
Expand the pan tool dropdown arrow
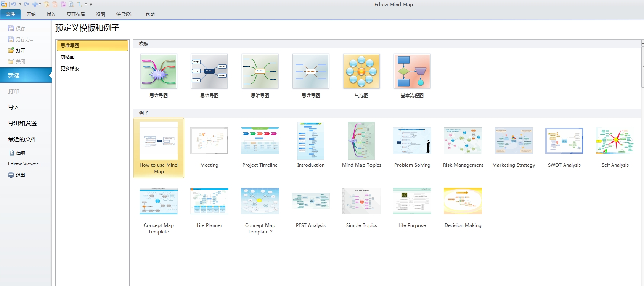[x=40, y=4]
